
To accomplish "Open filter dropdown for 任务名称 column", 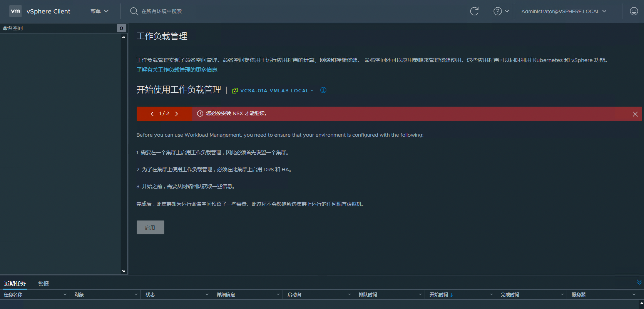I will (65, 295).
